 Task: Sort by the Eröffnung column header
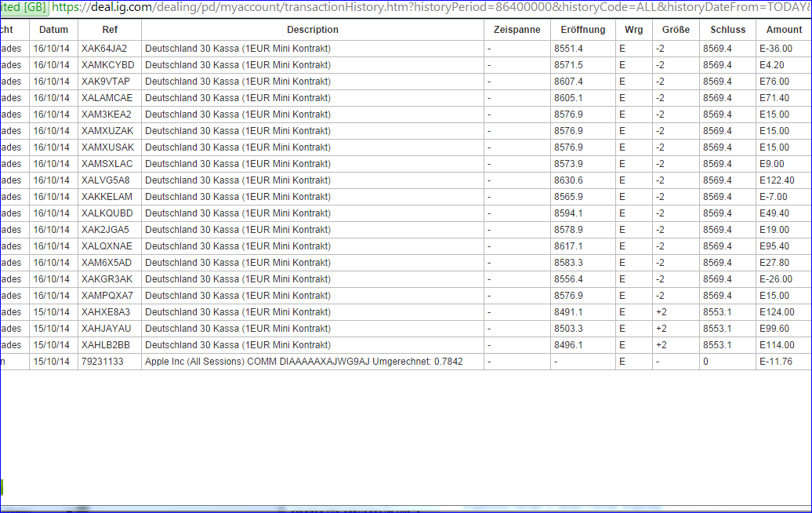[583, 29]
